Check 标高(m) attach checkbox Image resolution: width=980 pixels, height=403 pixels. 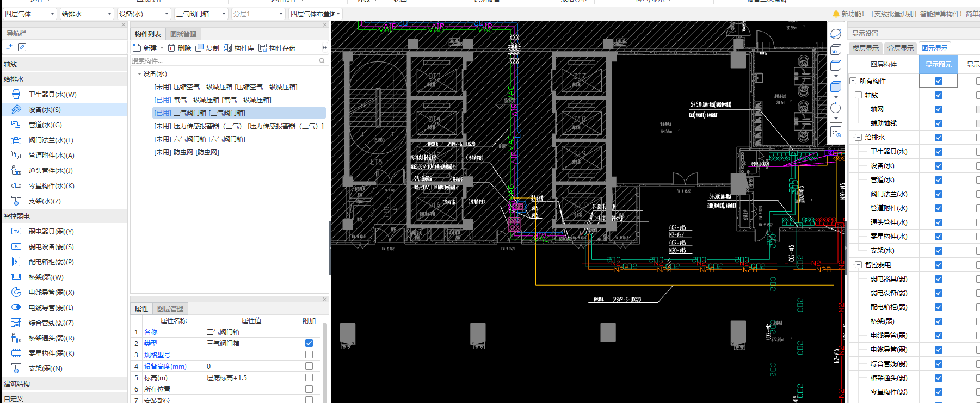point(309,377)
